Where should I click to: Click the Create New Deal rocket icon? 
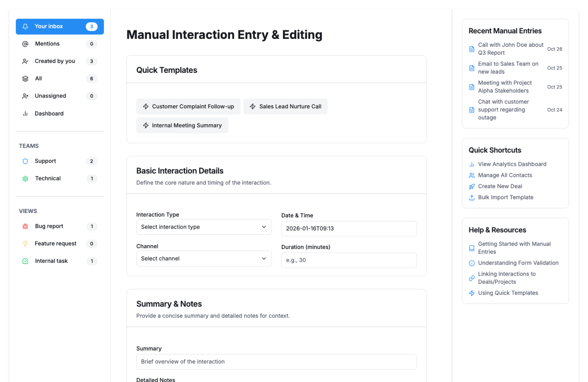click(472, 186)
